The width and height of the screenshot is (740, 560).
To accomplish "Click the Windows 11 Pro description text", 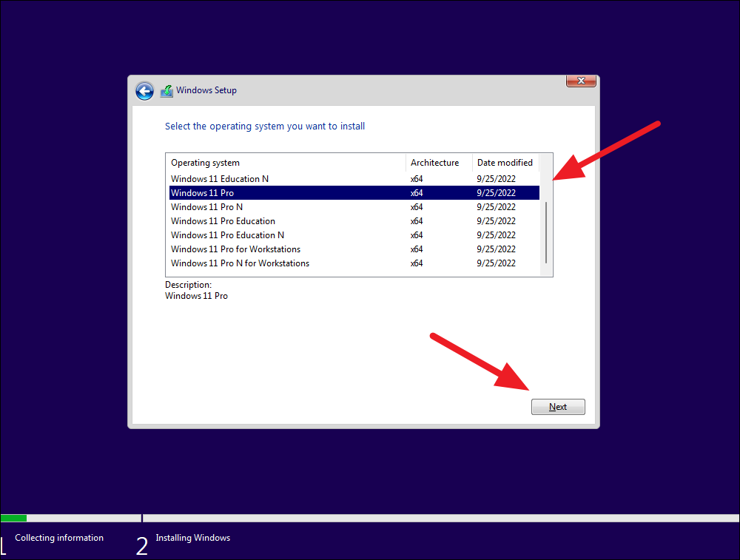I will coord(196,296).
